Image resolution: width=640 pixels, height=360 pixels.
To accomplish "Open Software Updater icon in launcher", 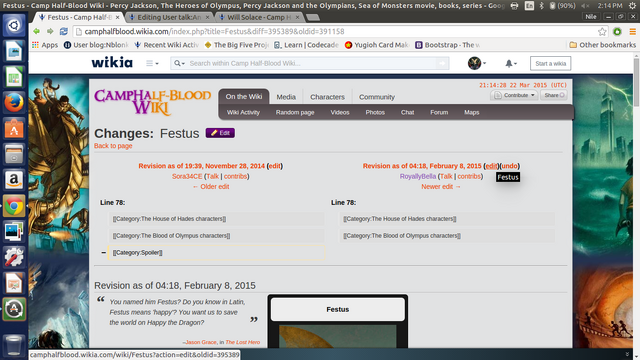I will (x=14, y=309).
